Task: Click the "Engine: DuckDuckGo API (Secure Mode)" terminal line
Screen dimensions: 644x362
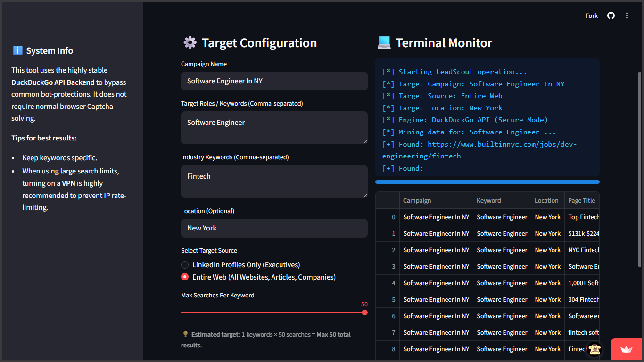Action: coord(465,120)
